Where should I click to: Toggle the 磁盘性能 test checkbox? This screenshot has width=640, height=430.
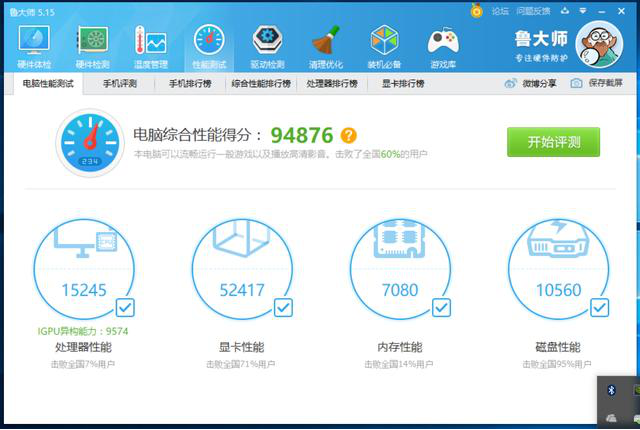coord(599,307)
